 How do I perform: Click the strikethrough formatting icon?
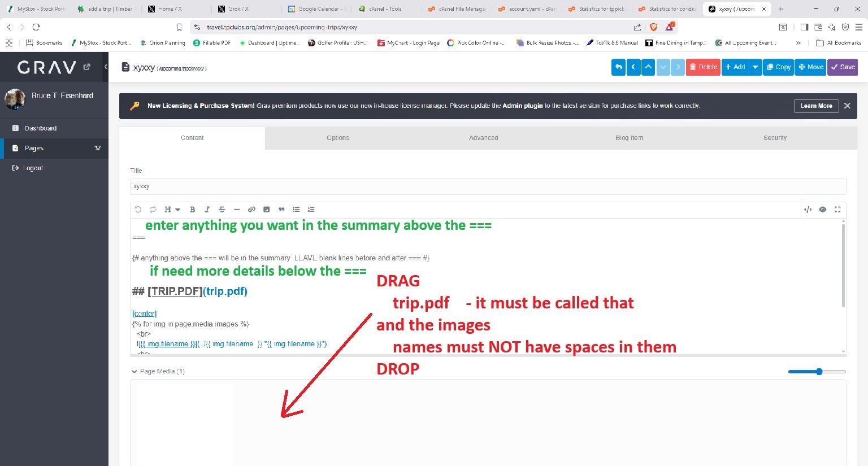[x=222, y=210]
